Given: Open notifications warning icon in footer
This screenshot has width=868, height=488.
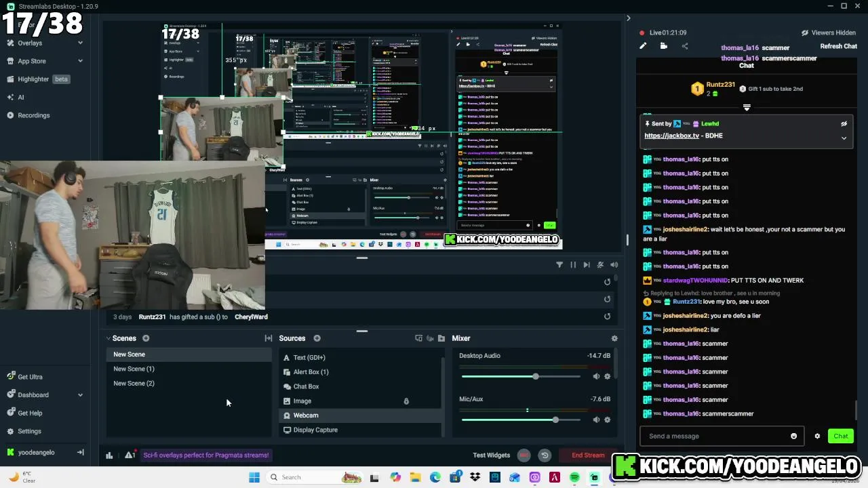Looking at the screenshot, I should [x=129, y=455].
